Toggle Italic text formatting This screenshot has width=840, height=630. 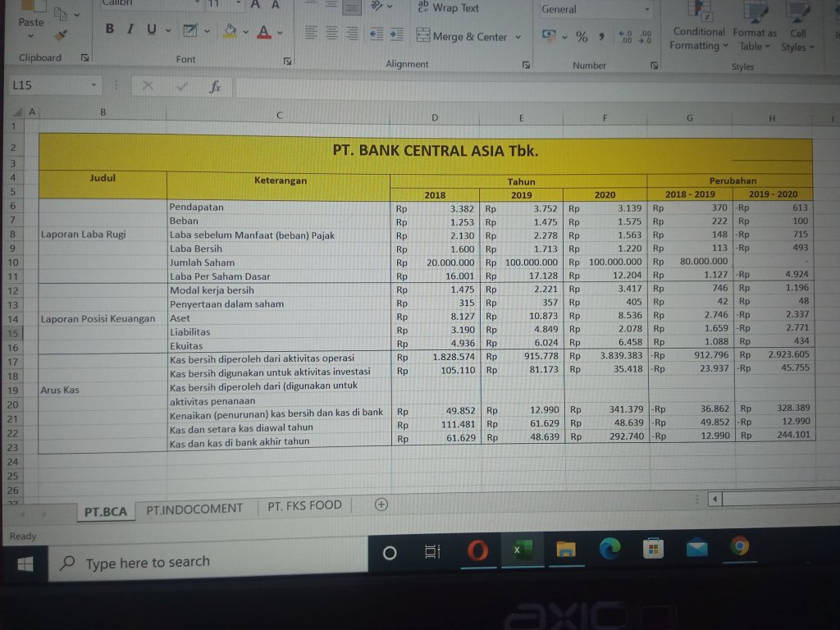[x=130, y=30]
